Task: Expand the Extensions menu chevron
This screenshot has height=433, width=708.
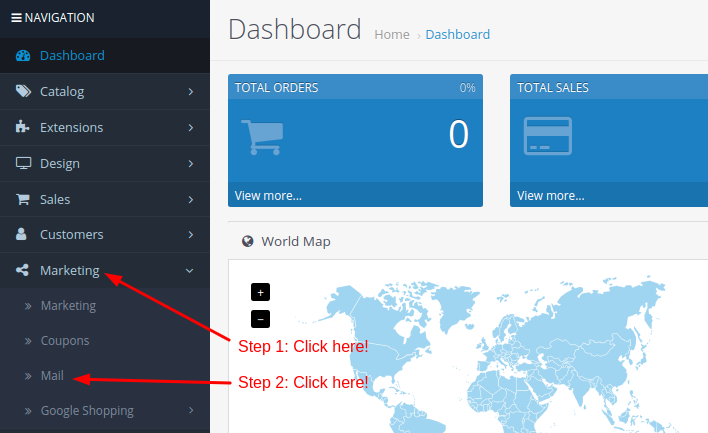Action: click(191, 128)
